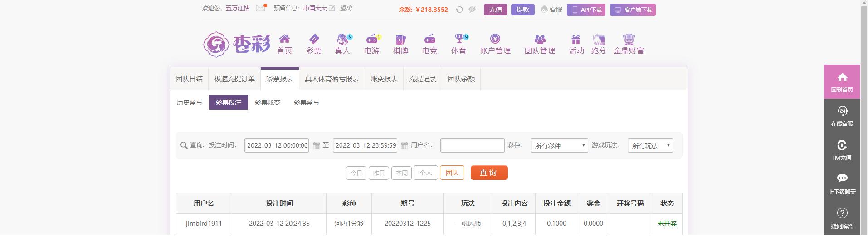This screenshot has height=249, width=868.
Task: Open 团队管理 team management nav icon
Action: click(x=540, y=39)
